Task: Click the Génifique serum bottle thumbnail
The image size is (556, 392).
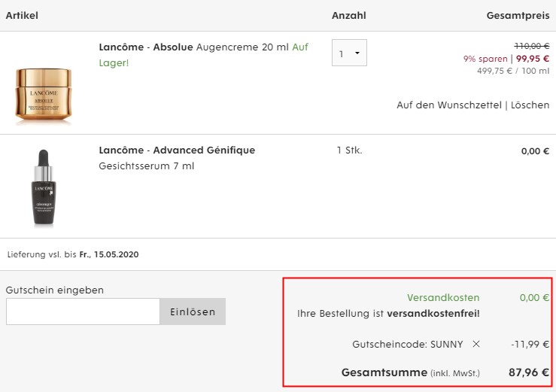Action: (x=44, y=187)
